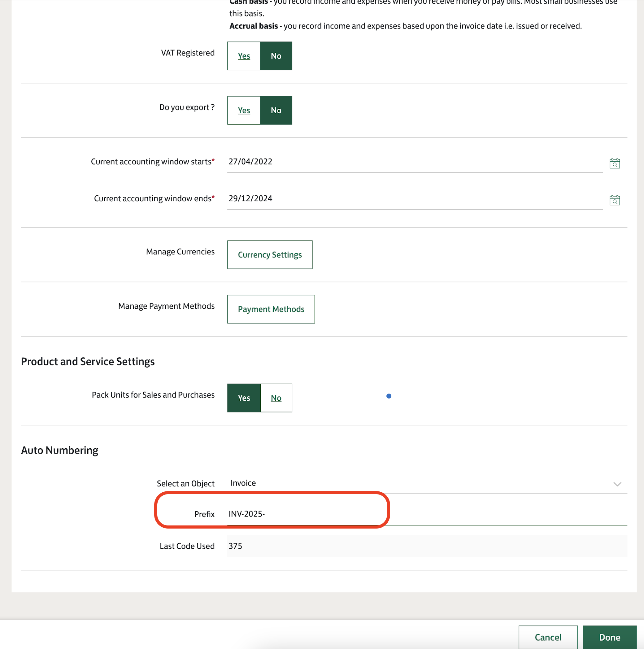644x649 pixels.
Task: Disable Pack Units by selecting No
Action: point(276,398)
